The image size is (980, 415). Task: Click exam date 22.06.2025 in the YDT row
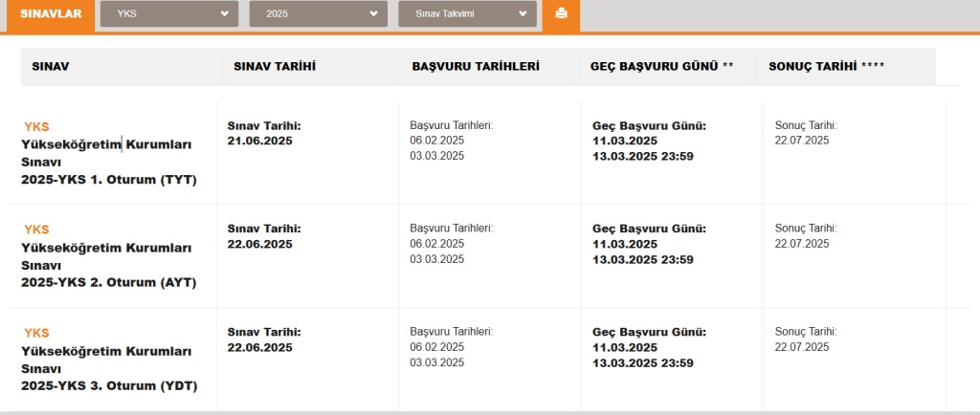(260, 348)
